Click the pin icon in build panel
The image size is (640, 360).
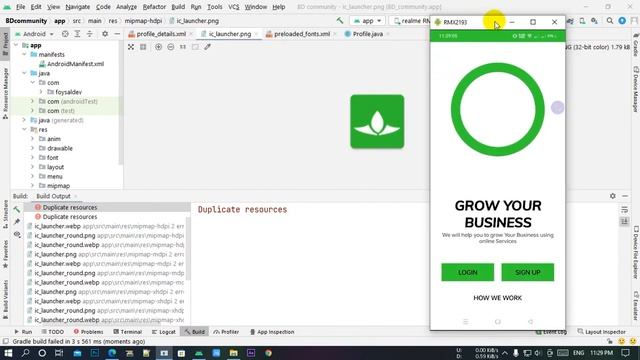(17, 222)
